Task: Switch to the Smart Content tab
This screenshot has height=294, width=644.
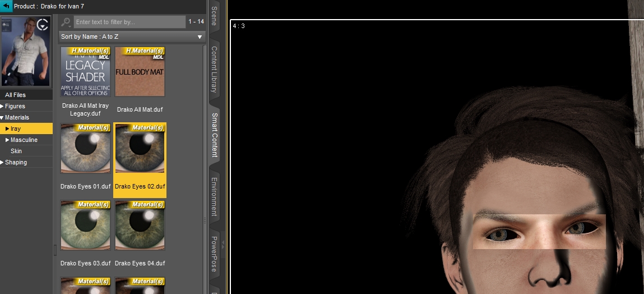Action: point(214,135)
